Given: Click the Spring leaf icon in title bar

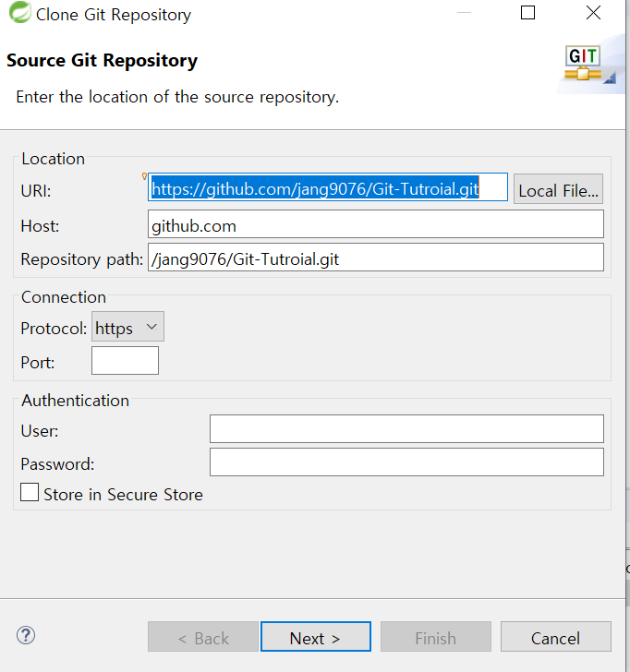Looking at the screenshot, I should click(19, 12).
